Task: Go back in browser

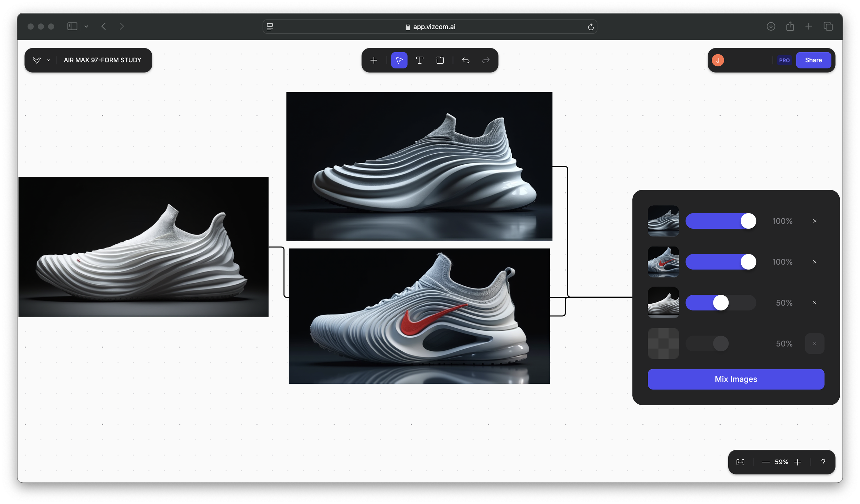Action: (104, 26)
